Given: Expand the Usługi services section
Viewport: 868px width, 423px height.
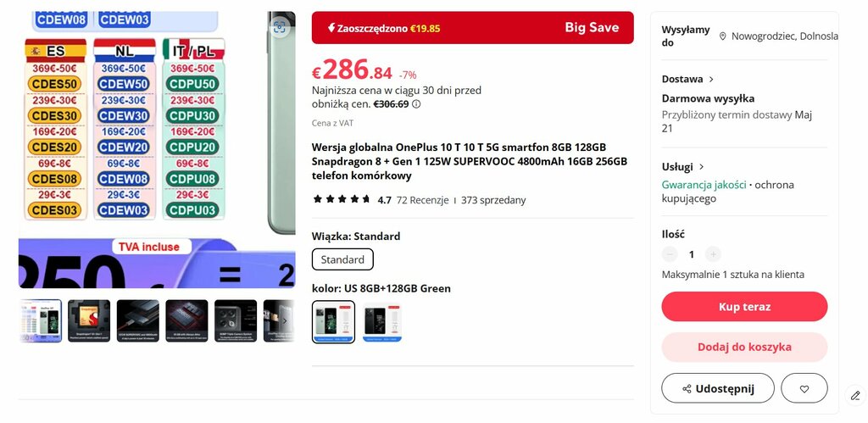Looking at the screenshot, I should click(x=683, y=167).
